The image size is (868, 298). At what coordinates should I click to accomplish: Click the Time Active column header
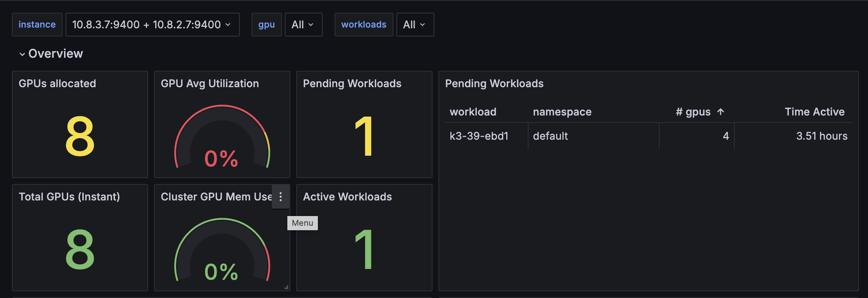point(814,112)
